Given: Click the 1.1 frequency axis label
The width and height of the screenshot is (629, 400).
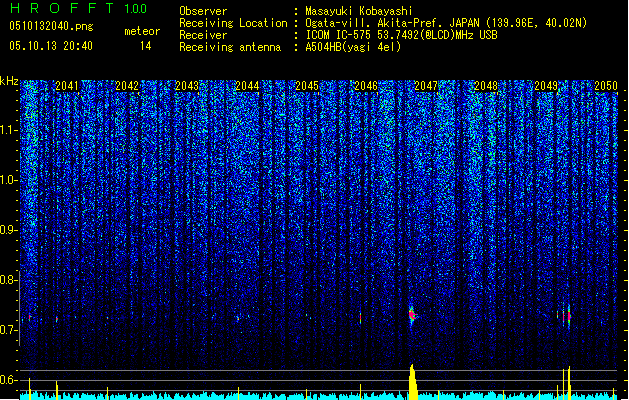Looking at the screenshot, I should [9, 130].
